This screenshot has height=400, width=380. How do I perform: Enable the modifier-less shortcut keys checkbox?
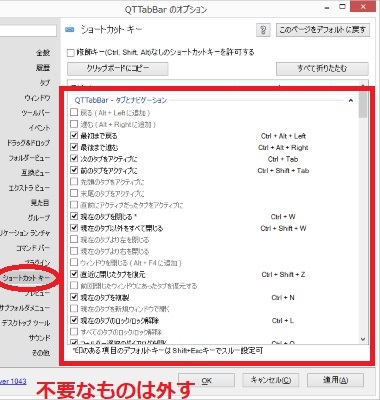pos(70,53)
